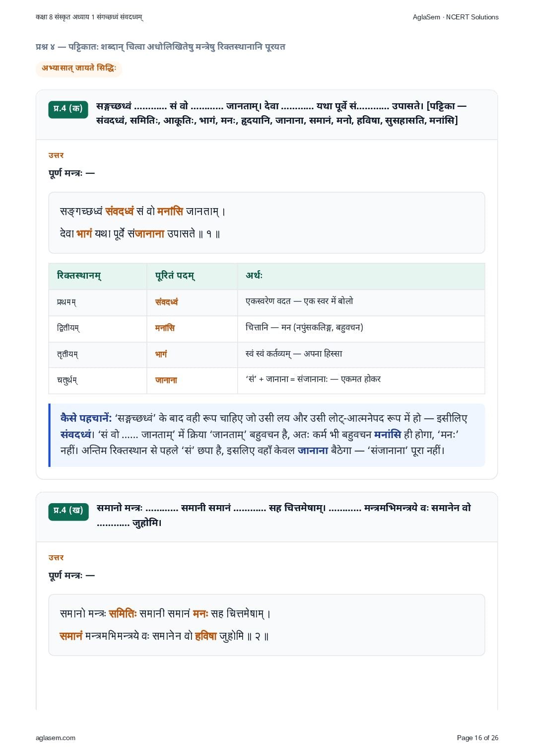Select मनांसि in the table's second row

[165, 328]
